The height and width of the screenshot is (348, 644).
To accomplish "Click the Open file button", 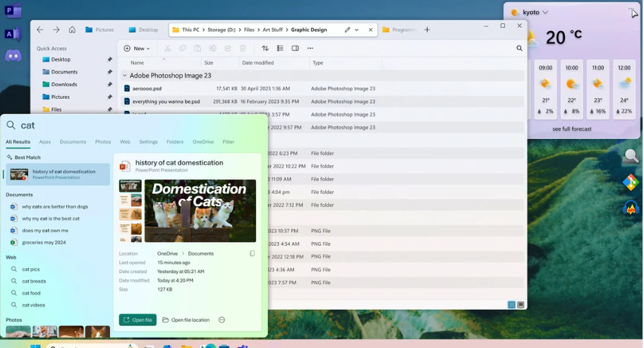I will [x=138, y=320].
